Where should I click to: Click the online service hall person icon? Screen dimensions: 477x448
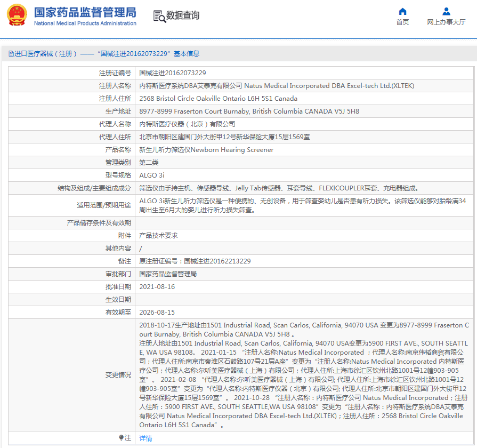pyautogui.click(x=446, y=11)
